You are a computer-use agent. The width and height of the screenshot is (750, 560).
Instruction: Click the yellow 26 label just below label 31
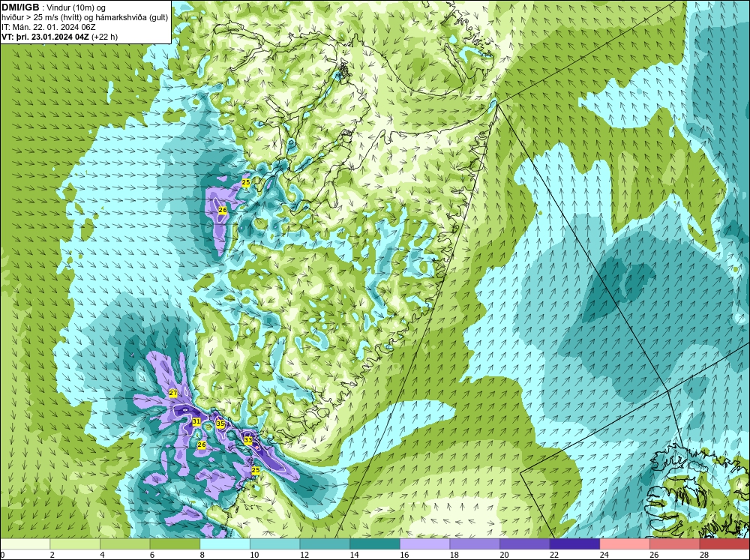[x=202, y=445]
